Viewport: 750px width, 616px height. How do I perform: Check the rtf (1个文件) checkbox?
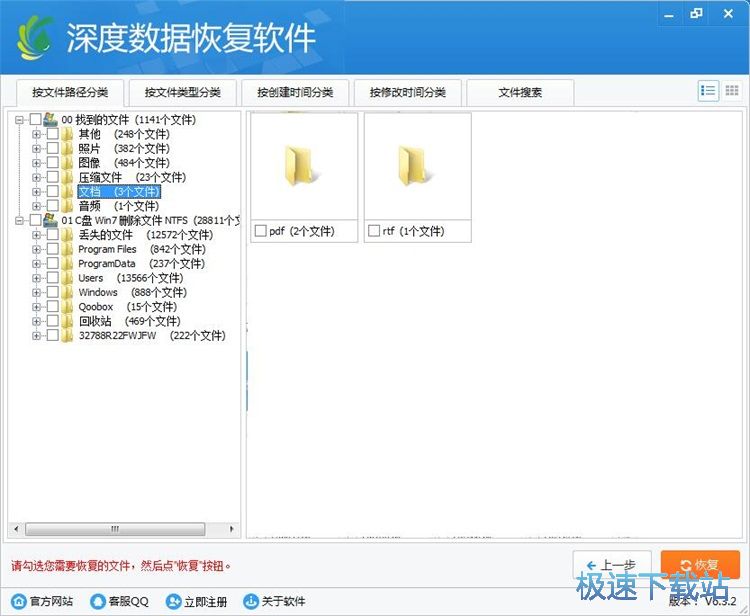(x=374, y=231)
